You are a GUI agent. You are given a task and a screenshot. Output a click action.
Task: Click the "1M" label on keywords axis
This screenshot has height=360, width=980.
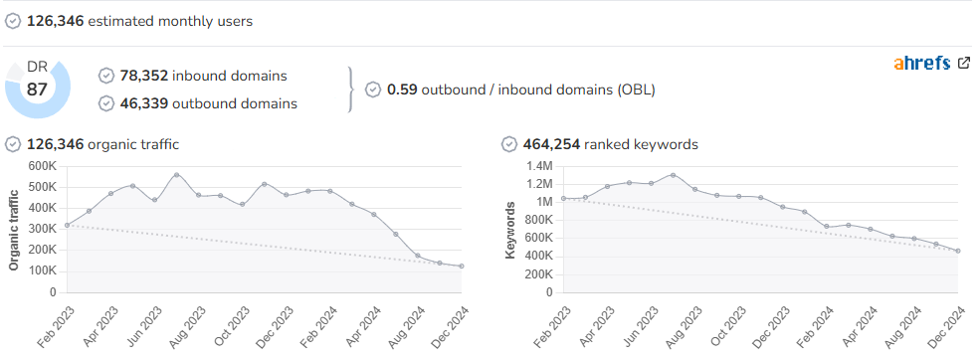tap(544, 202)
